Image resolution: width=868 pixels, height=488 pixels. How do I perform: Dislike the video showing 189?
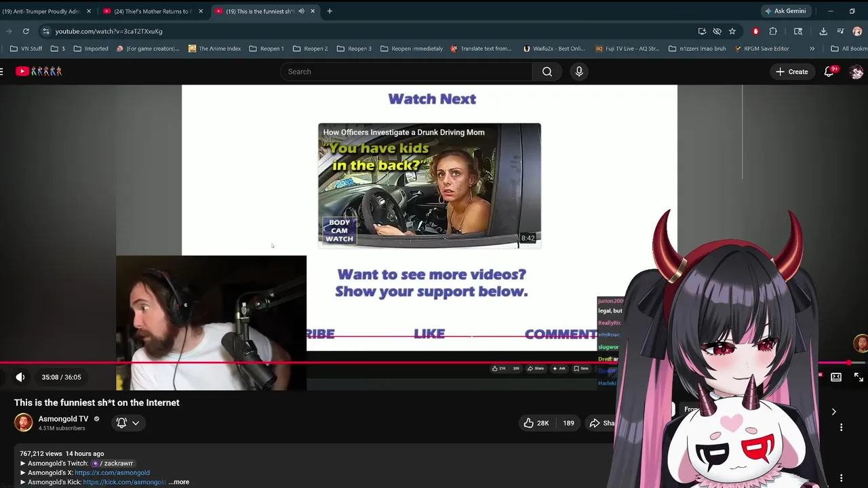point(568,423)
